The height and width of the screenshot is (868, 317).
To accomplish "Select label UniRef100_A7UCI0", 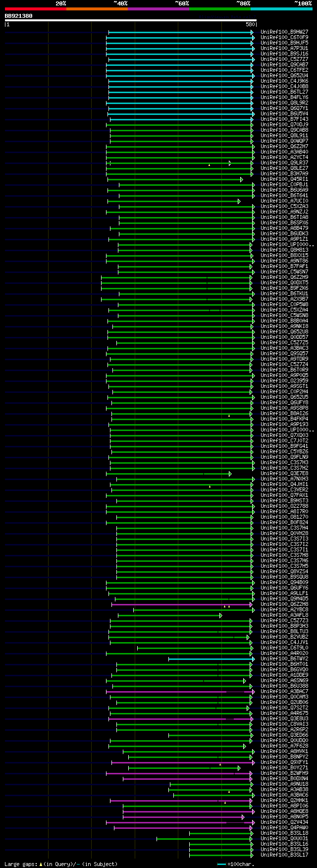I will click(284, 201).
